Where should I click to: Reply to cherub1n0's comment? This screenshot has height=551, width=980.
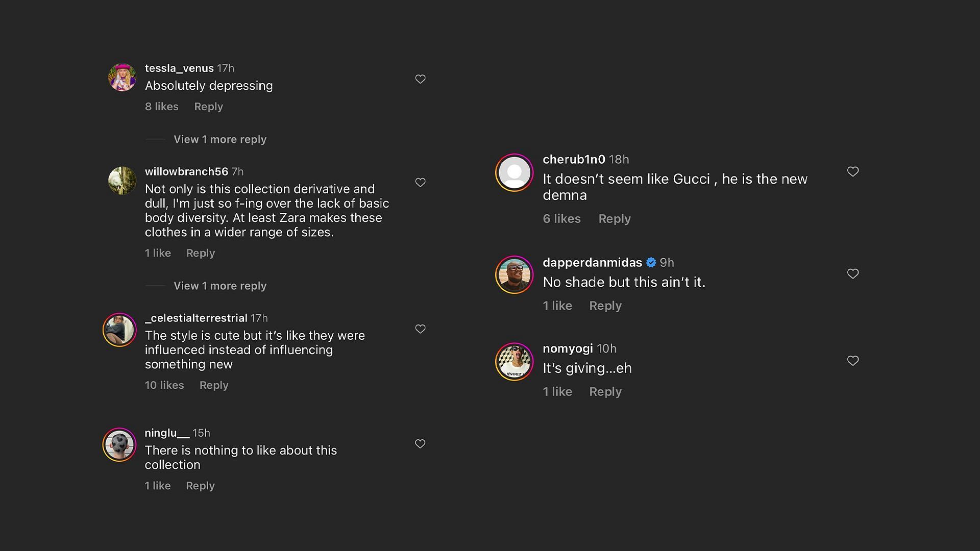(614, 219)
